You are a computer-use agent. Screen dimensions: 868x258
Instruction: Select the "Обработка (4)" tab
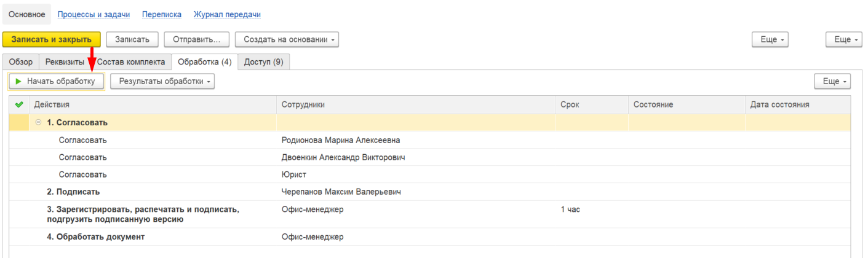[204, 62]
